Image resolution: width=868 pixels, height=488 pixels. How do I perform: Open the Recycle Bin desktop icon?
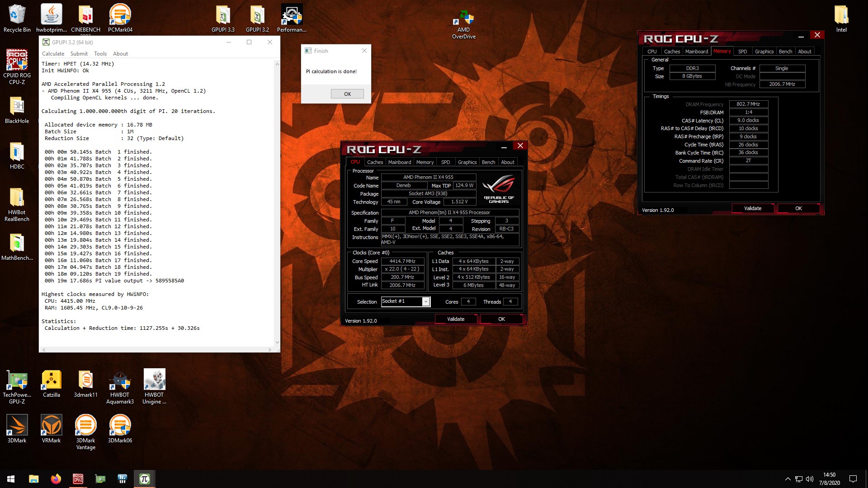point(17,18)
